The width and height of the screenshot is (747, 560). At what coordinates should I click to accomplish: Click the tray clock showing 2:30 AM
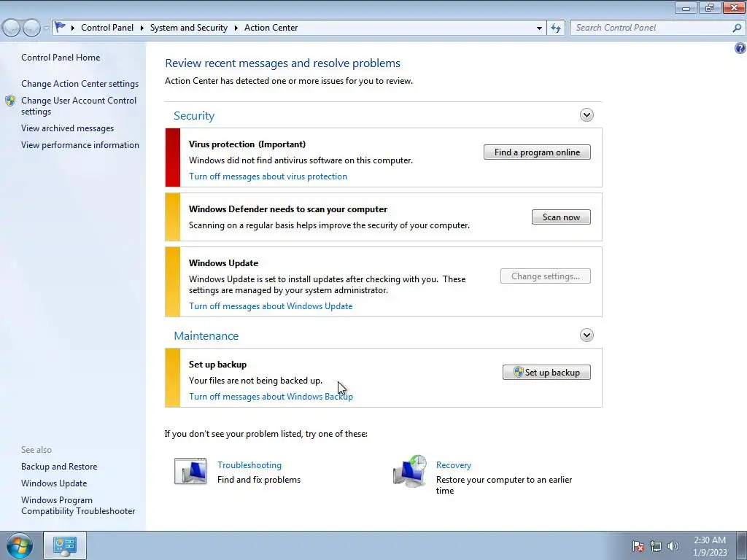click(x=710, y=546)
